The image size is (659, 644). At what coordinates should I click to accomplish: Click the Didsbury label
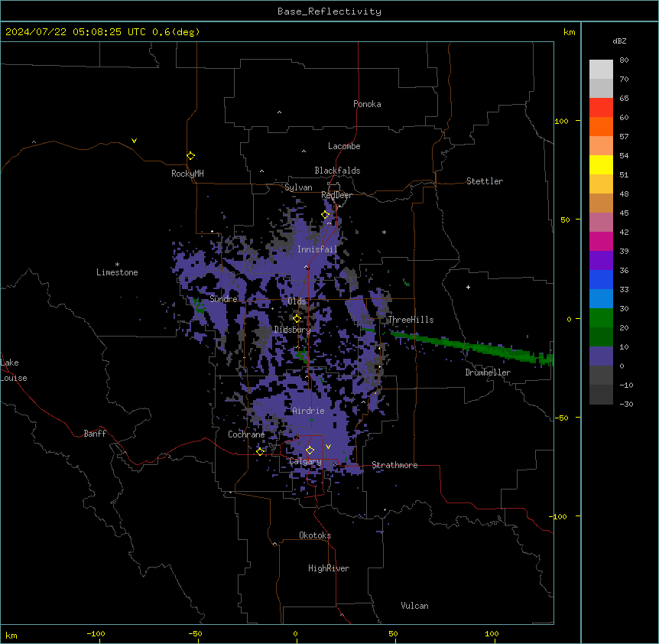click(x=293, y=330)
